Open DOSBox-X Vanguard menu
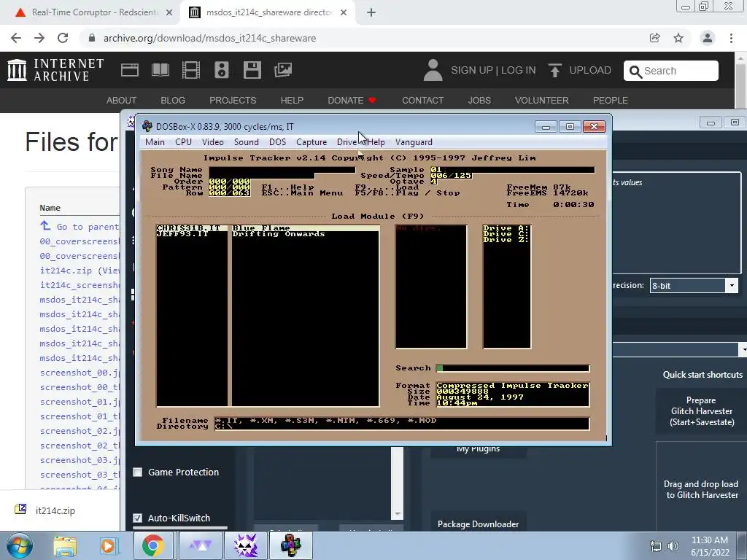The height and width of the screenshot is (560, 747). point(414,142)
